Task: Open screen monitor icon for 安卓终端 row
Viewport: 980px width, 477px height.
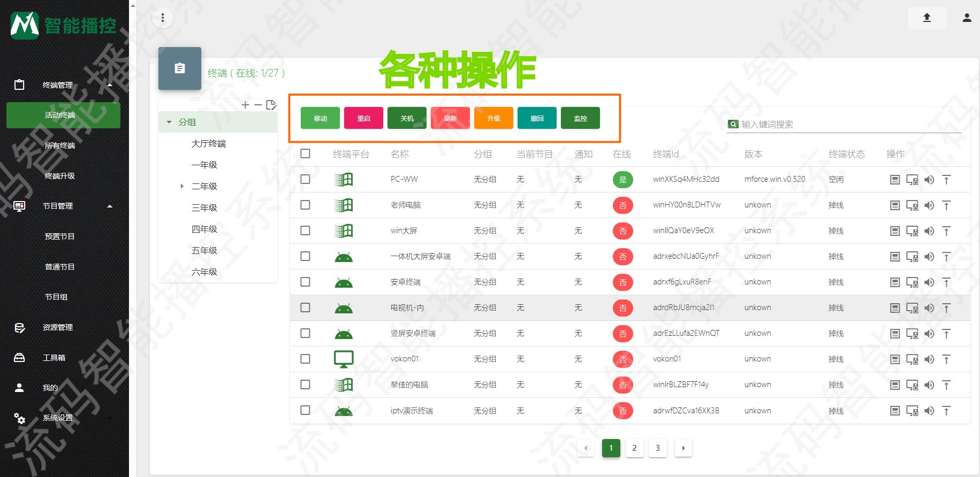Action: pos(912,282)
